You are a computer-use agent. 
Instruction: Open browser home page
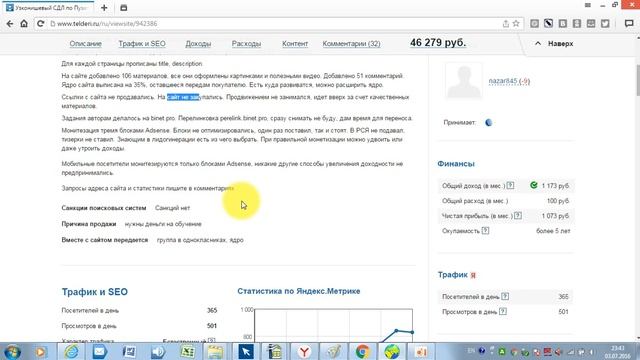pos(24,24)
